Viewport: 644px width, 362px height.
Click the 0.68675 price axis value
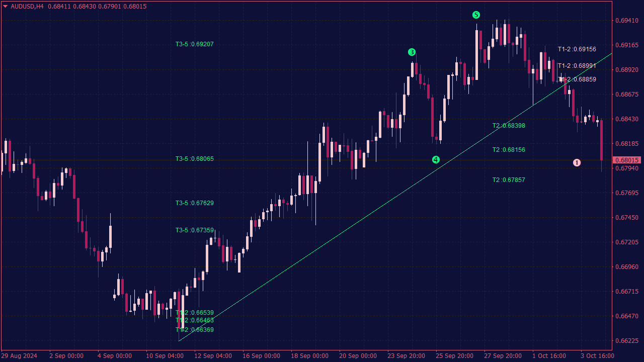click(x=626, y=95)
